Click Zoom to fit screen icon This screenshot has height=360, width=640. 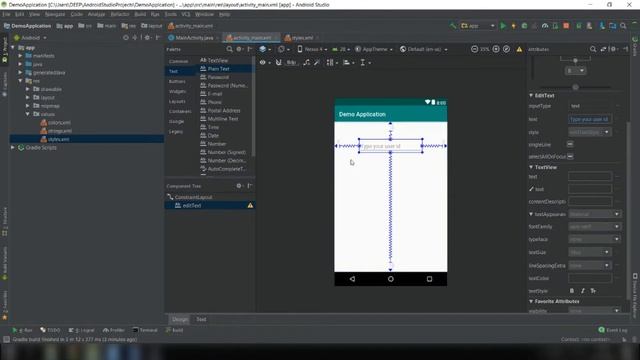point(507,49)
